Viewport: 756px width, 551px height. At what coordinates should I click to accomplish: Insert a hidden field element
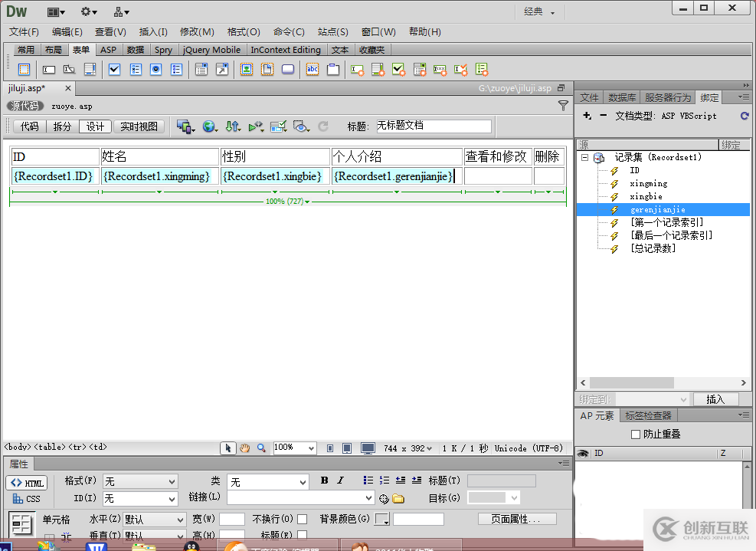coord(69,70)
